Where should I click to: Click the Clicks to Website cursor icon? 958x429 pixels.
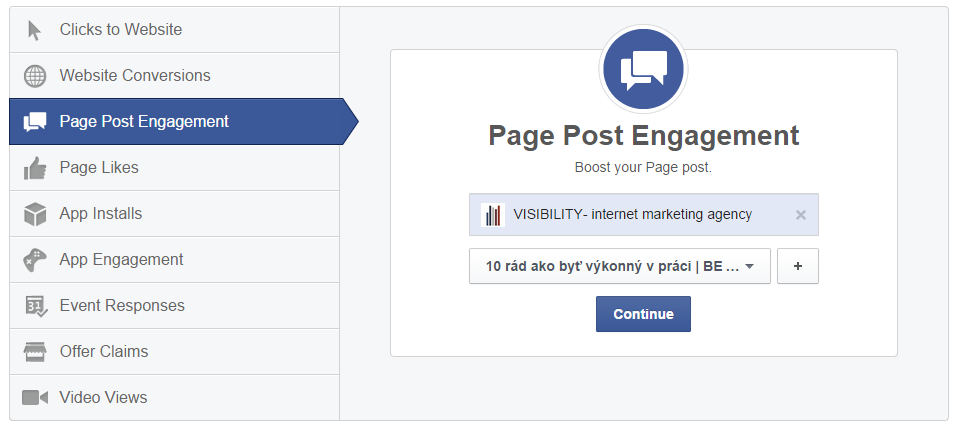[x=35, y=30]
